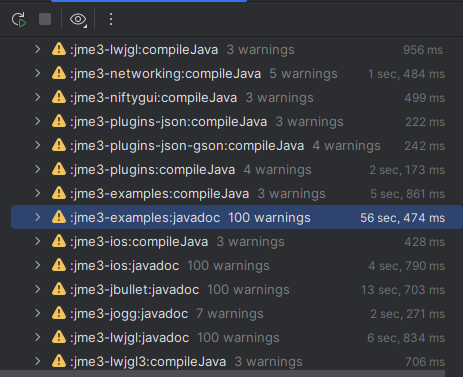Viewport: 463px width, 377px height.
Task: Expand the selected :jme3-examples:javadoc node
Action: 38,218
